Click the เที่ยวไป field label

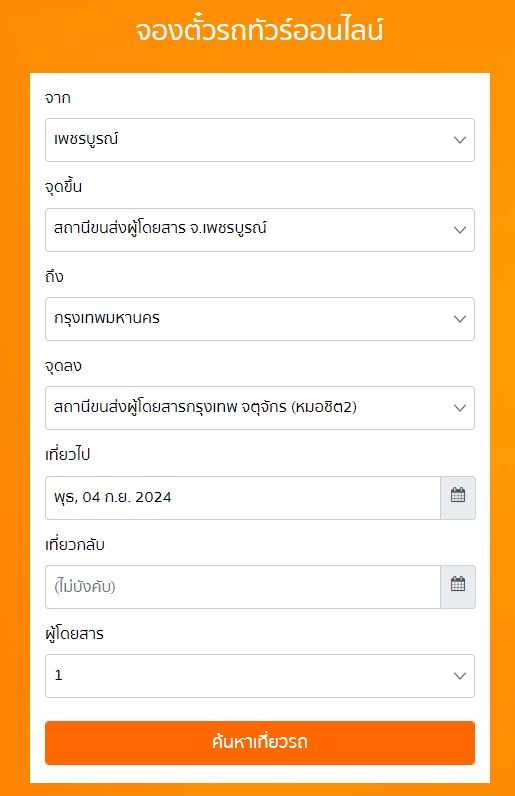68,454
